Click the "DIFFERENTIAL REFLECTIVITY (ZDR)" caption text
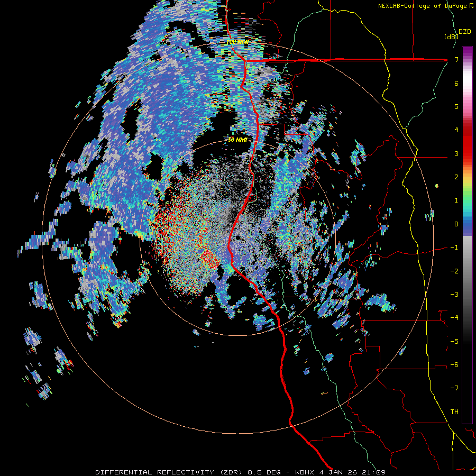 pyautogui.click(x=169, y=472)
